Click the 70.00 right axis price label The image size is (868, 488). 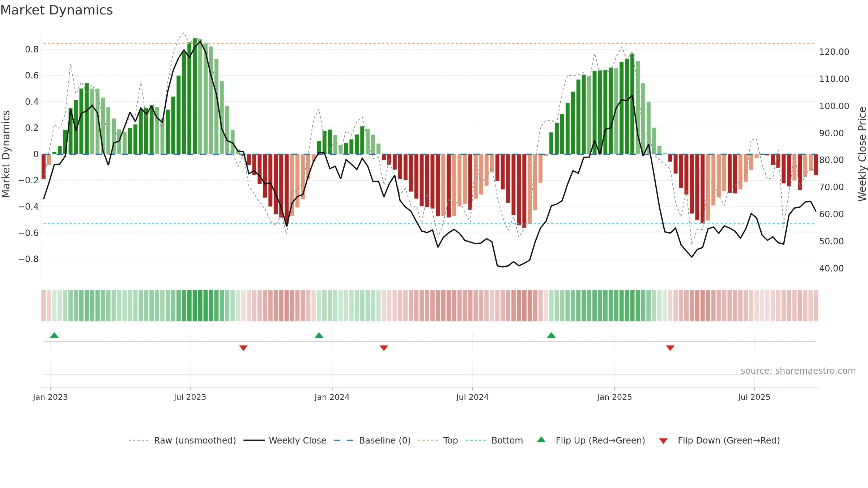point(831,187)
